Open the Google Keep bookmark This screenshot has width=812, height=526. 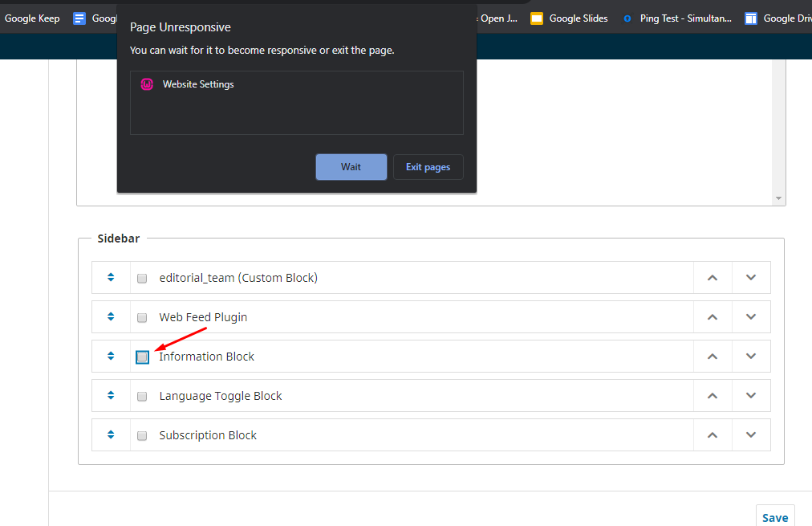click(31, 18)
